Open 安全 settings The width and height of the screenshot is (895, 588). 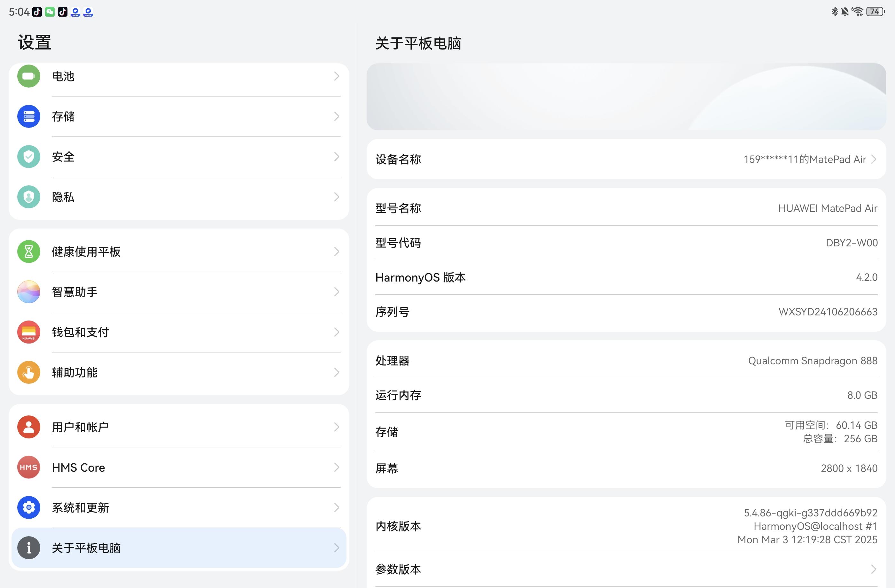179,157
